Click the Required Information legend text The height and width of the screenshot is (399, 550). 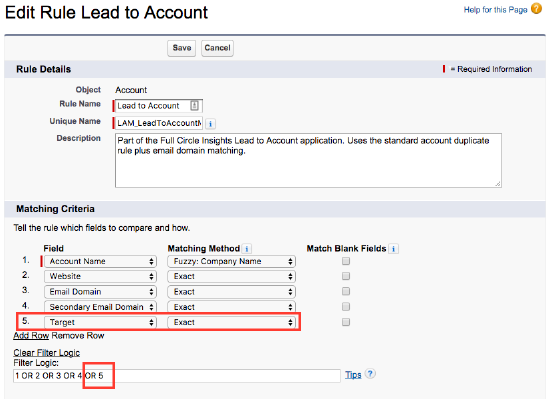click(495, 69)
